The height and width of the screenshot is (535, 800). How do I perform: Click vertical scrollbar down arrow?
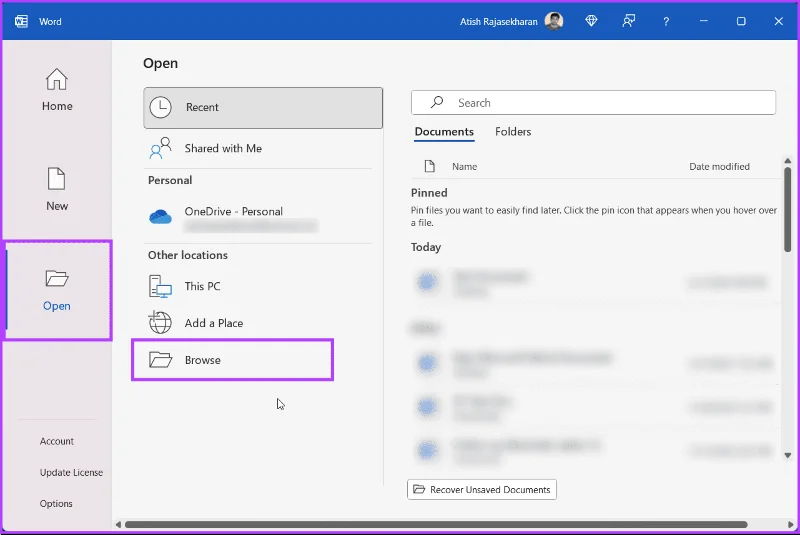(788, 455)
